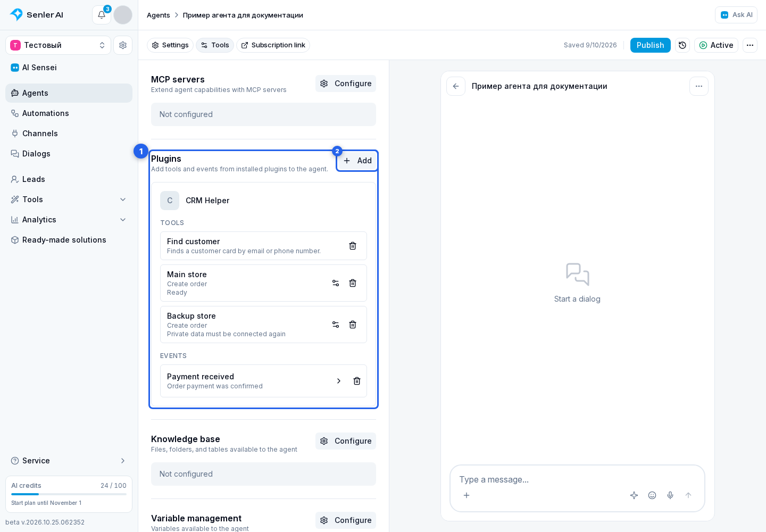
Task: Delete the Payment received event
Action: [357, 381]
